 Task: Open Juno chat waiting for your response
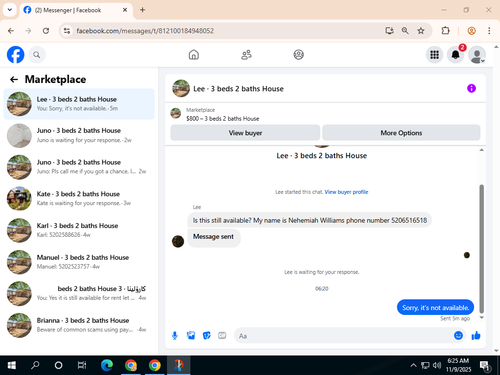pos(79,135)
